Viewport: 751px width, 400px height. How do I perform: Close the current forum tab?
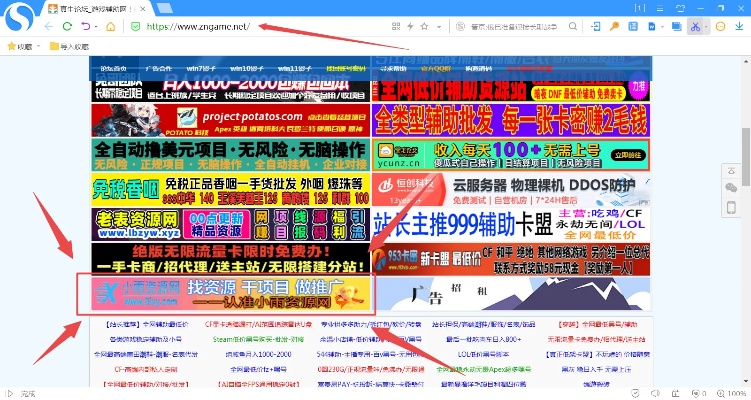point(142,9)
